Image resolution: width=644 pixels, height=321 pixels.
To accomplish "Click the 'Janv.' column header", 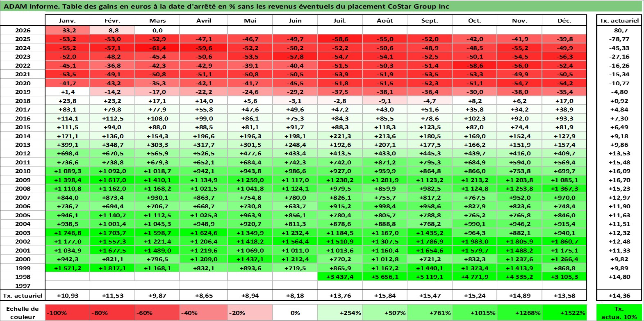I will pos(67,20).
